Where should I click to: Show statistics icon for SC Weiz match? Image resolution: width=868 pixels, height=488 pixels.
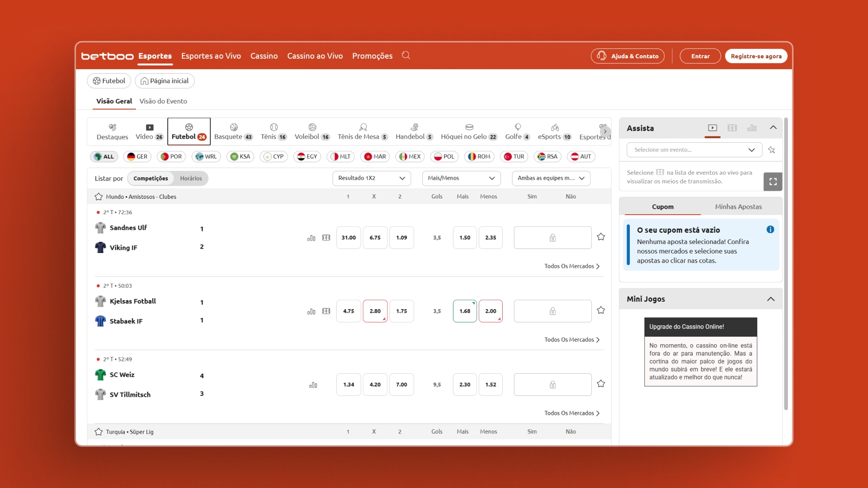[x=313, y=385]
